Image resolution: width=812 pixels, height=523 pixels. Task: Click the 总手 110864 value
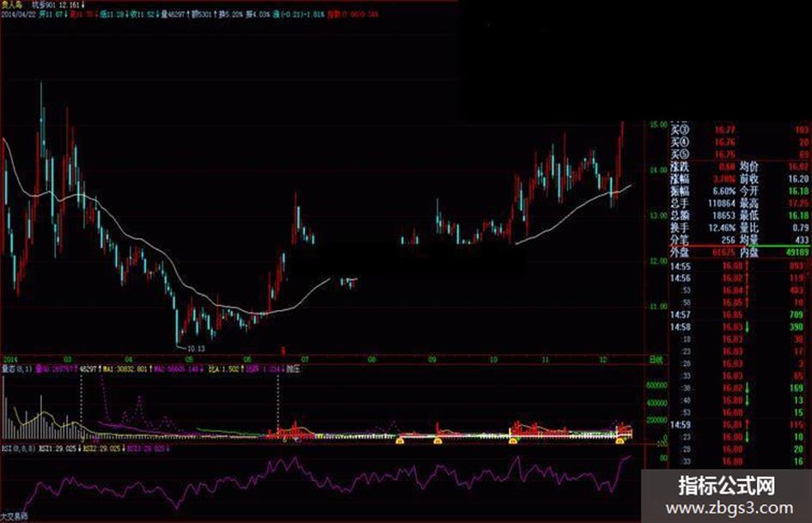(x=722, y=203)
